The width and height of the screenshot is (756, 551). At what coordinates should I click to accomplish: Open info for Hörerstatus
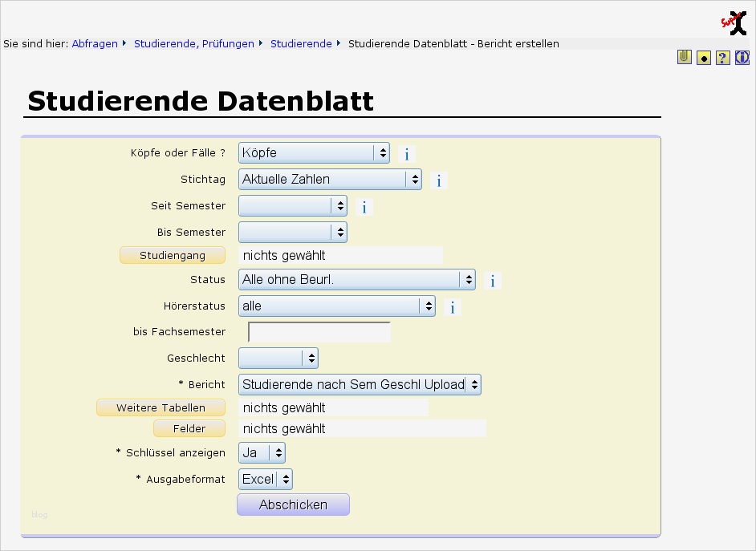click(x=452, y=307)
